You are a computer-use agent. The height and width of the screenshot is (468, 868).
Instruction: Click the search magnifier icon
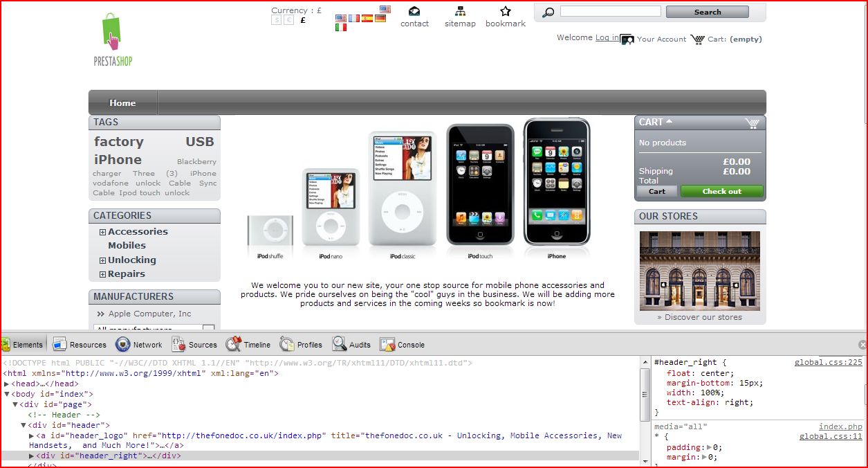coord(548,12)
